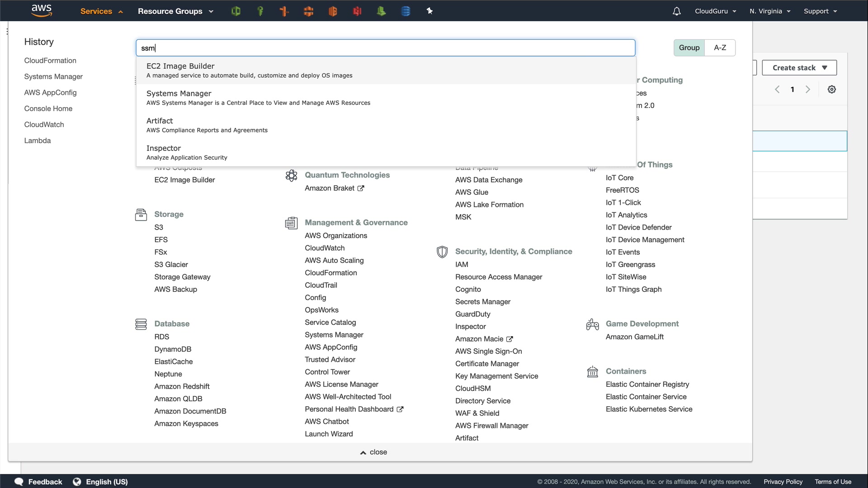Open the N. Virginia region dropdown
Viewport: 868px width, 488px height.
pyautogui.click(x=769, y=11)
